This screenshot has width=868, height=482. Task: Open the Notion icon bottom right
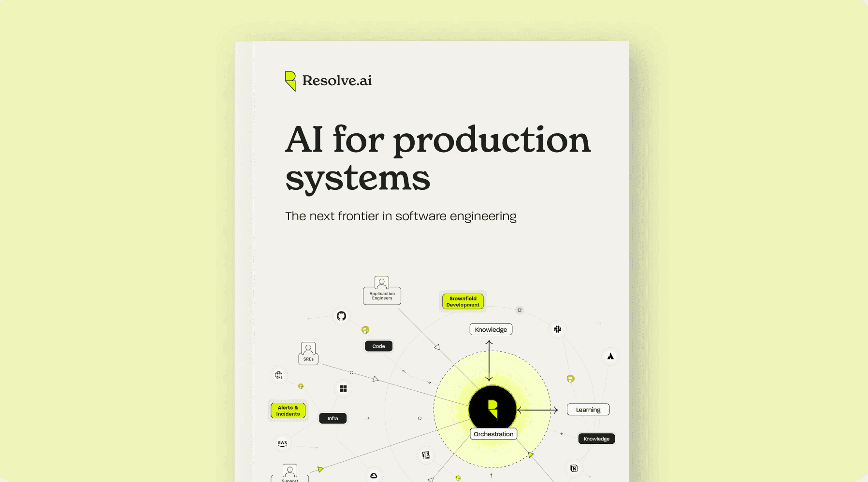(574, 468)
